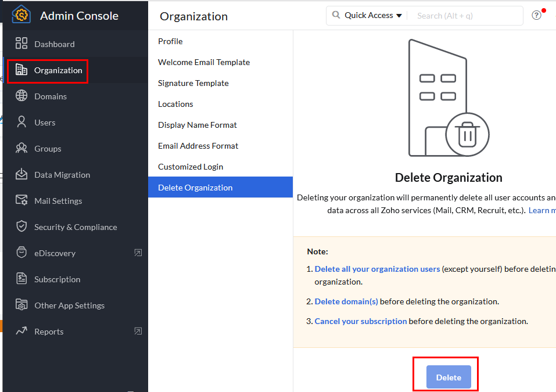The image size is (556, 392).
Task: Click the Groups people icon
Action: coord(21,148)
